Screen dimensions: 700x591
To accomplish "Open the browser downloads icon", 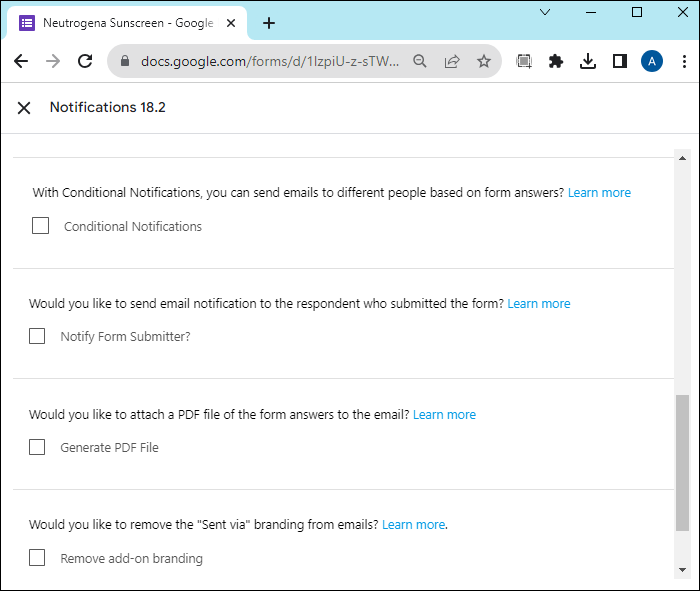I will coord(588,62).
